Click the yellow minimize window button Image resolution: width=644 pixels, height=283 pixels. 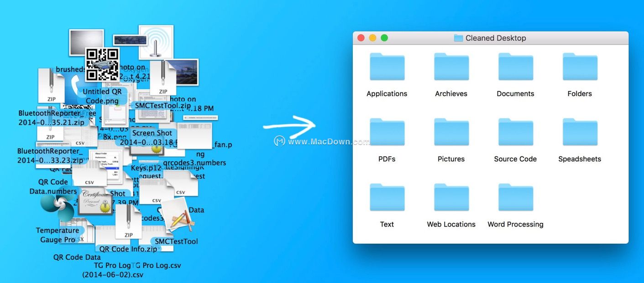[372, 38]
